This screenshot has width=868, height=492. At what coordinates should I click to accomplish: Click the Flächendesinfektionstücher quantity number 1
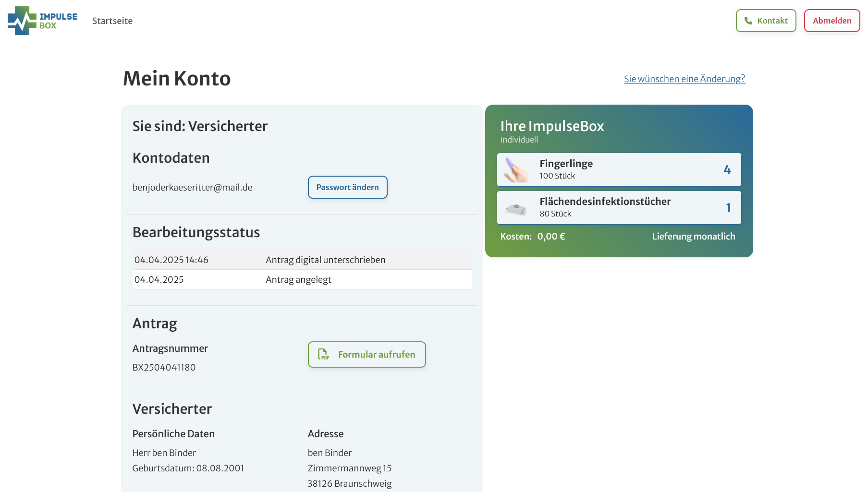click(728, 207)
